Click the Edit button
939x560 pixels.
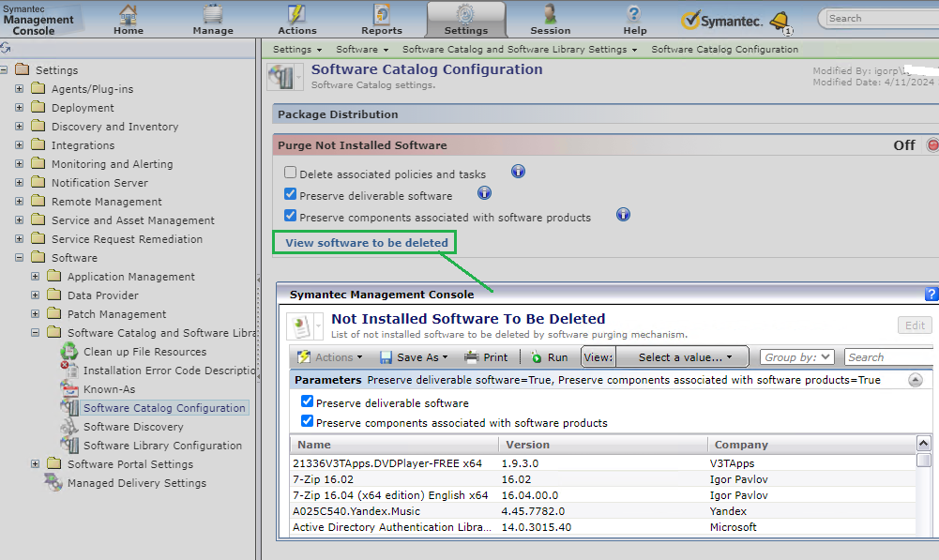click(915, 325)
